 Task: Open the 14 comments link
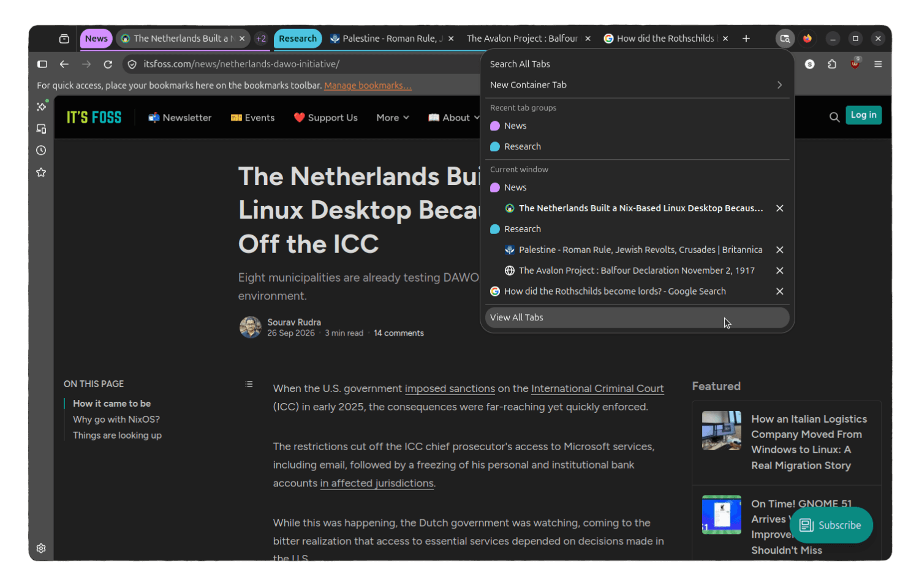pyautogui.click(x=399, y=333)
